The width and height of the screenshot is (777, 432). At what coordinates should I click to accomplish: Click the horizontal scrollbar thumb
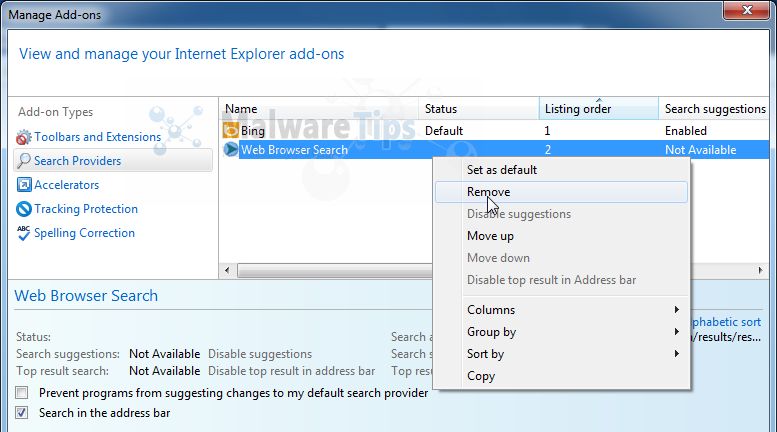(x=335, y=270)
